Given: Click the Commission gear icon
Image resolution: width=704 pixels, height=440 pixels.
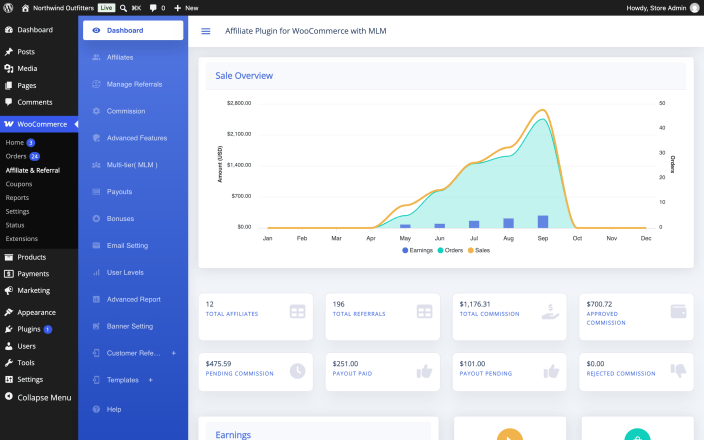Looking at the screenshot, I should [x=96, y=111].
